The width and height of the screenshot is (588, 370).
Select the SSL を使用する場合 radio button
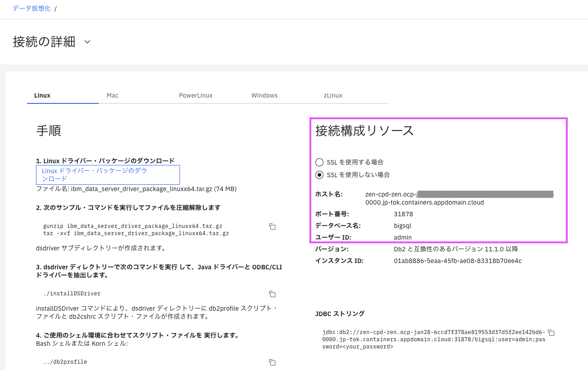point(319,162)
